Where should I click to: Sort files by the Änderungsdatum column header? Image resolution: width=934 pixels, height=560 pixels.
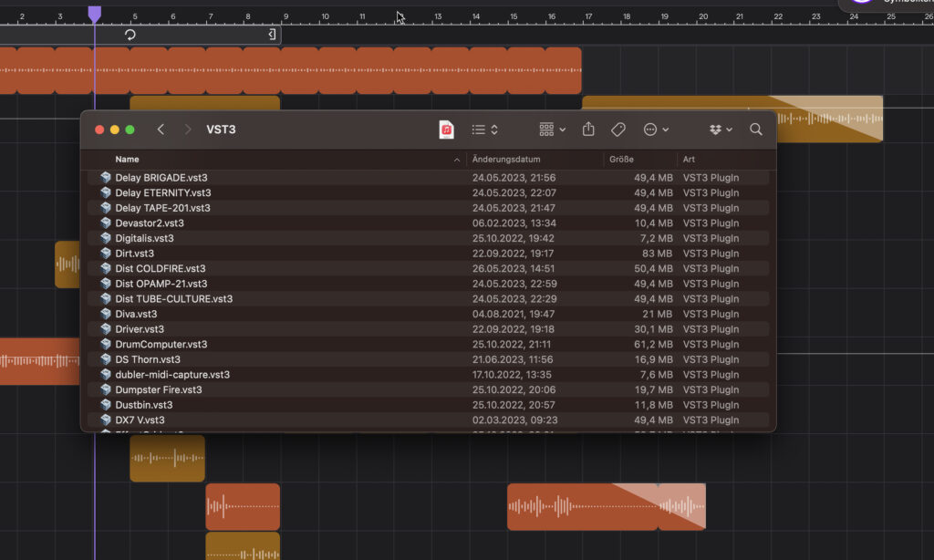point(506,159)
